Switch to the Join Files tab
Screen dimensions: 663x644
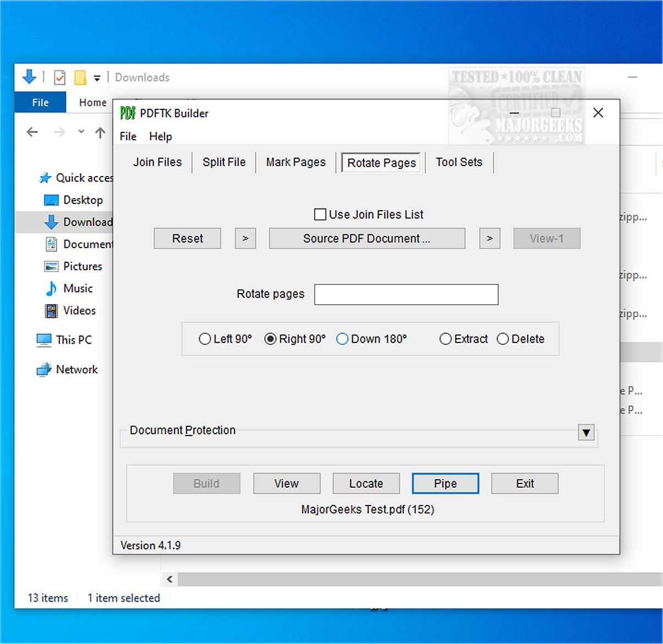(157, 162)
